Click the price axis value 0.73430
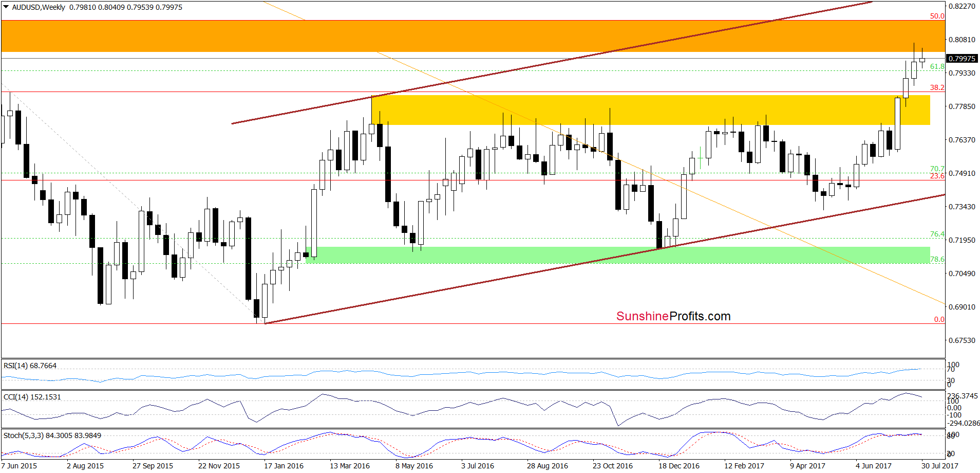This screenshot has height=473, width=980. click(x=962, y=207)
